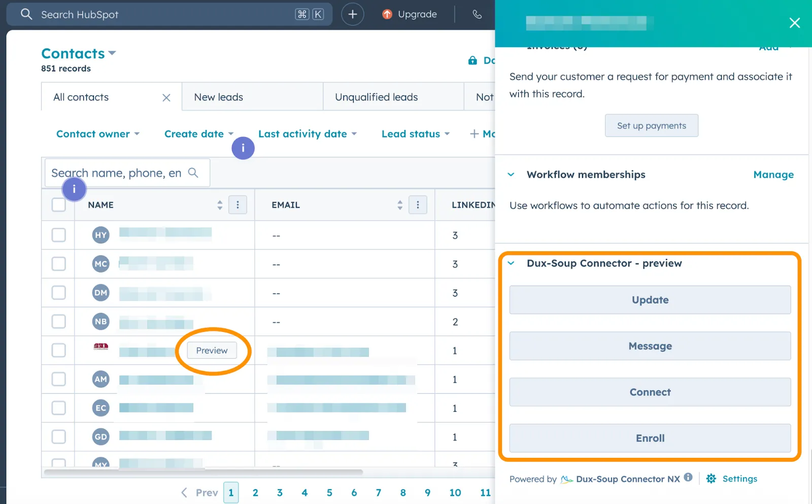Click More filters plus button
Viewport: 812px width, 504px height.
(x=482, y=134)
